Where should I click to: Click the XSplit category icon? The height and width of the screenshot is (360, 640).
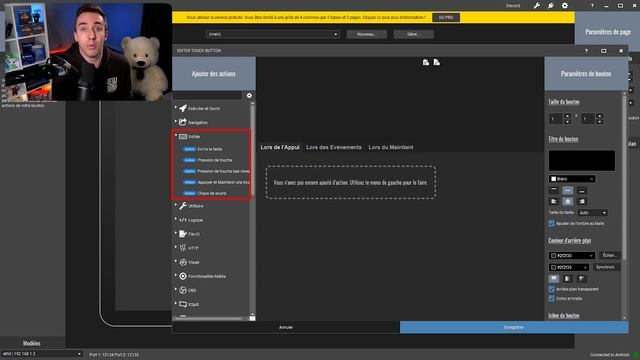(x=183, y=304)
